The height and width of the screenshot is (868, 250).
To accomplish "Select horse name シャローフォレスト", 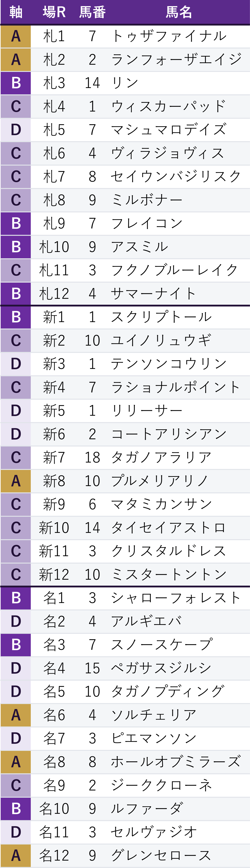I will [176, 598].
